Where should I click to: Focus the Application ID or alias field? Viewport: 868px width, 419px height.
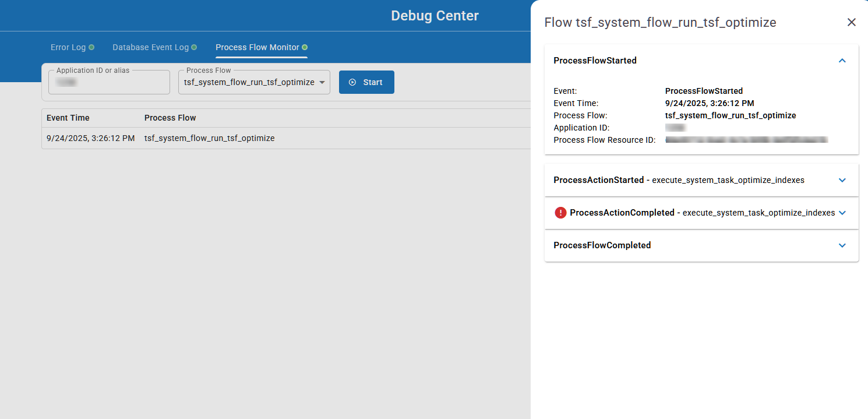109,83
